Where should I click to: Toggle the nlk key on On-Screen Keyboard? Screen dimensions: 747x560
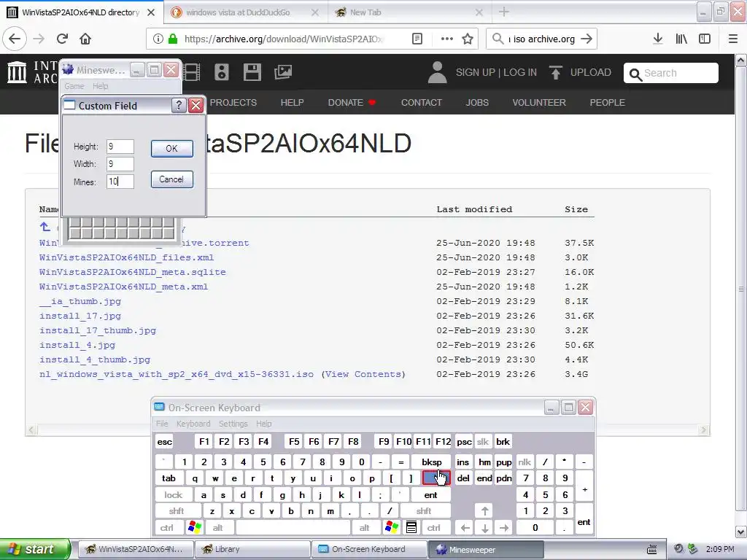pos(525,462)
